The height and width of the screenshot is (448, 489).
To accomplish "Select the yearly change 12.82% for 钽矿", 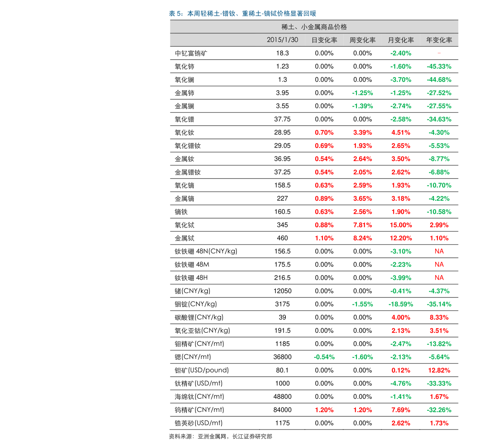I will click(x=439, y=370).
